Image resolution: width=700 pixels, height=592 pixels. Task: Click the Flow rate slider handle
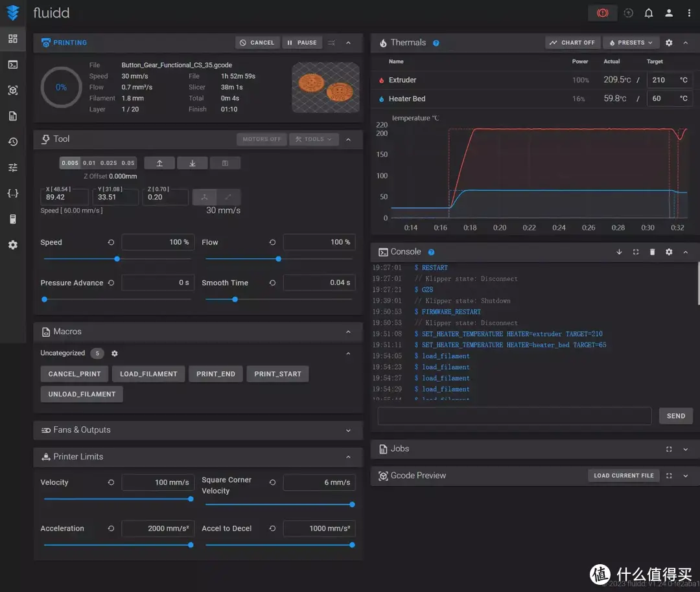(x=278, y=259)
